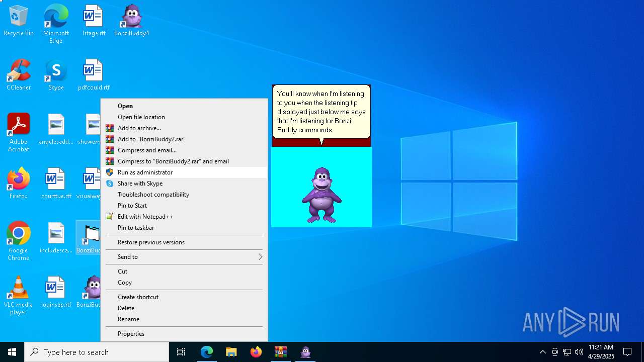Viewport: 644px width, 362px height.
Task: Select Add to "BonziBuddy2.rar"
Action: point(184,139)
